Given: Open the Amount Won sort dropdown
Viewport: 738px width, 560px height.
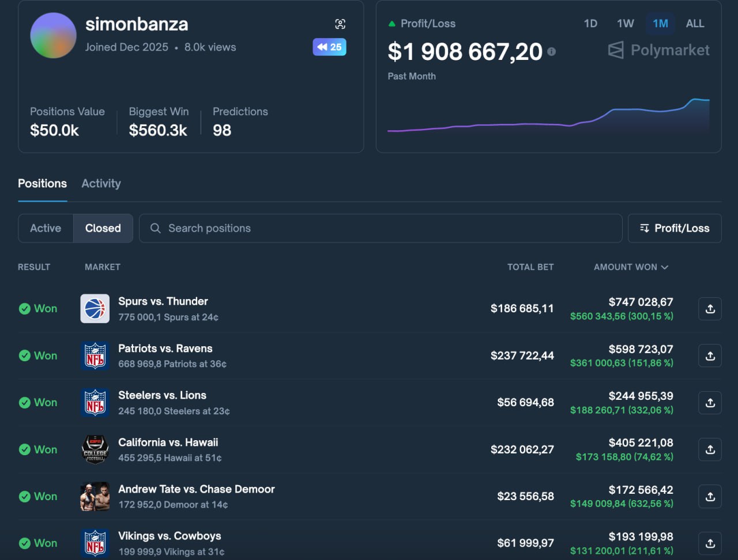Looking at the screenshot, I should pyautogui.click(x=631, y=267).
